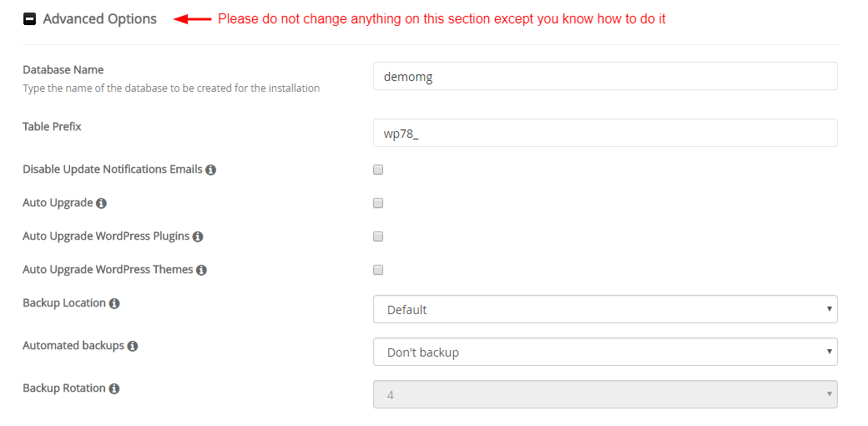Click info icon beside Auto Upgrade
Image resolution: width=868 pixels, height=426 pixels.
[x=101, y=203]
